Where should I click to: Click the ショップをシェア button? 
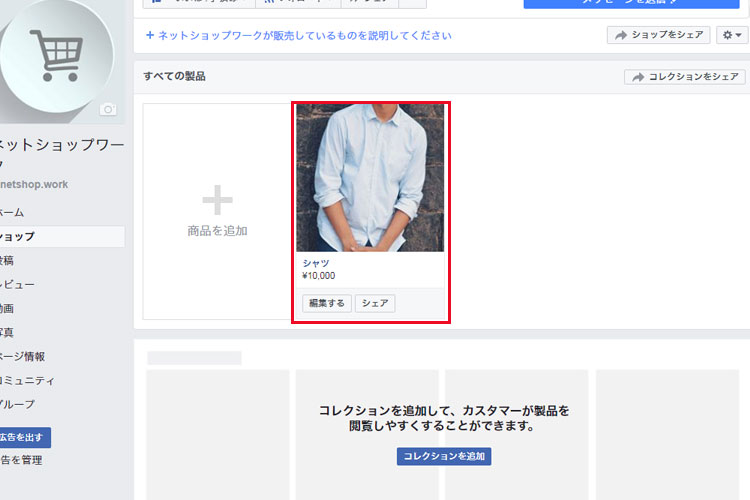click(659, 35)
